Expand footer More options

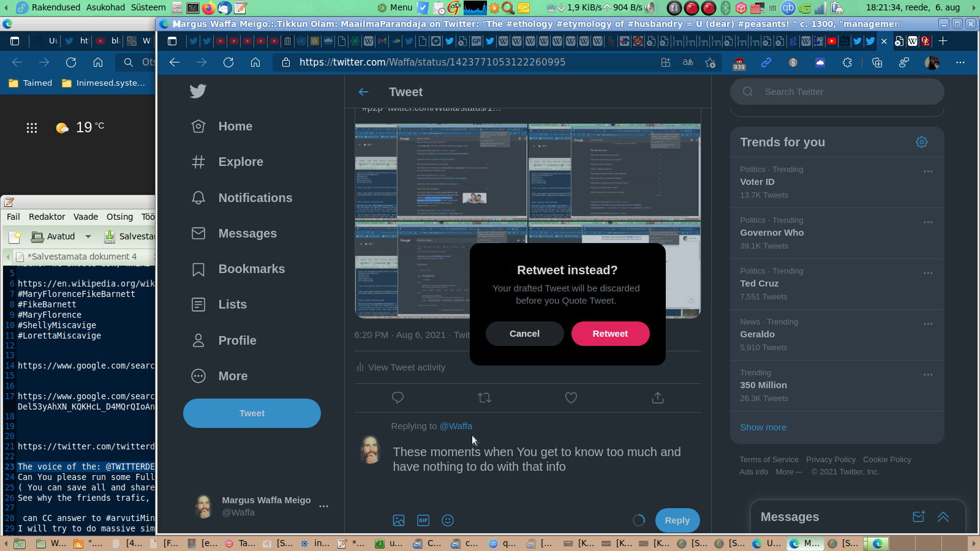coord(789,472)
